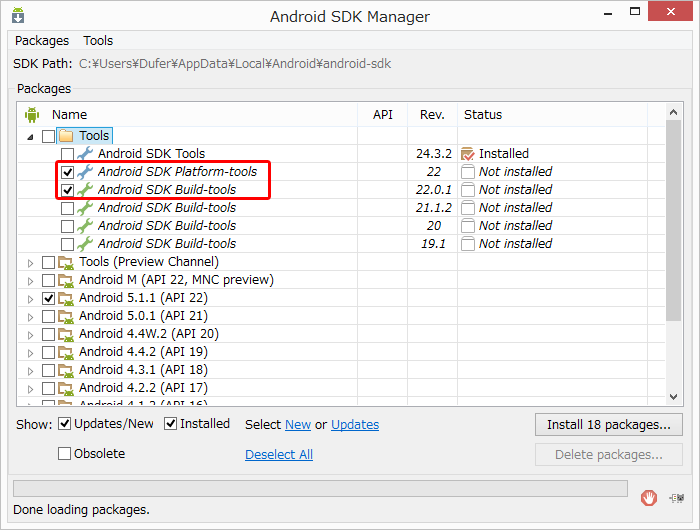
Task: Click Android 4.4W.2 package folder icon
Action: click(66, 334)
